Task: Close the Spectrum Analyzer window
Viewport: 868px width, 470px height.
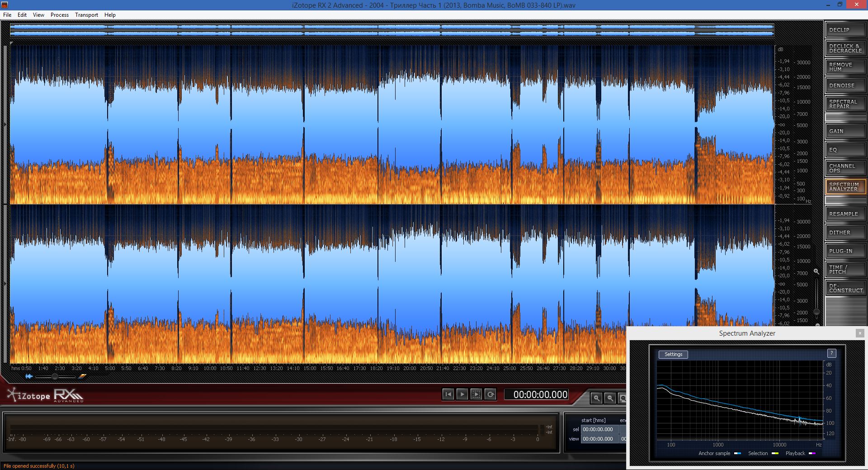Action: point(860,333)
